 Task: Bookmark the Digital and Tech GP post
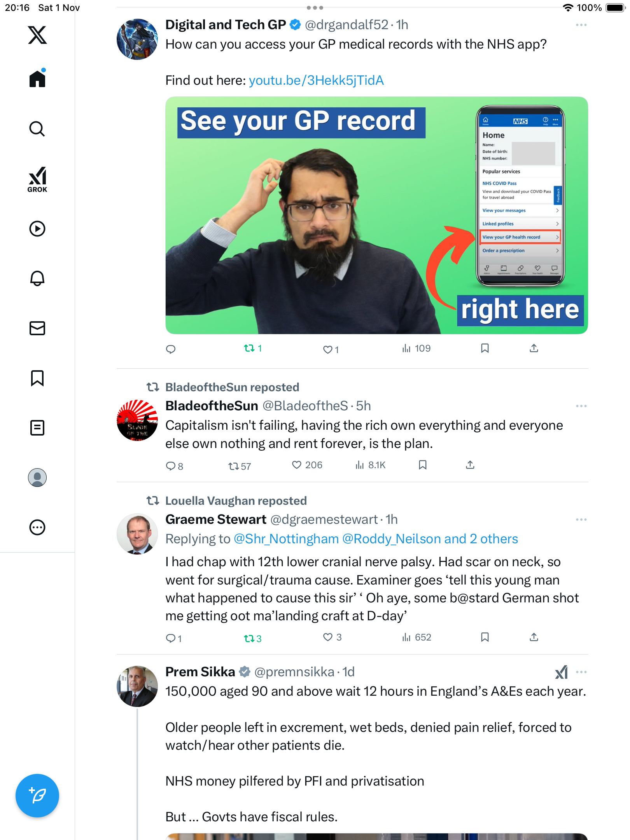click(x=485, y=348)
